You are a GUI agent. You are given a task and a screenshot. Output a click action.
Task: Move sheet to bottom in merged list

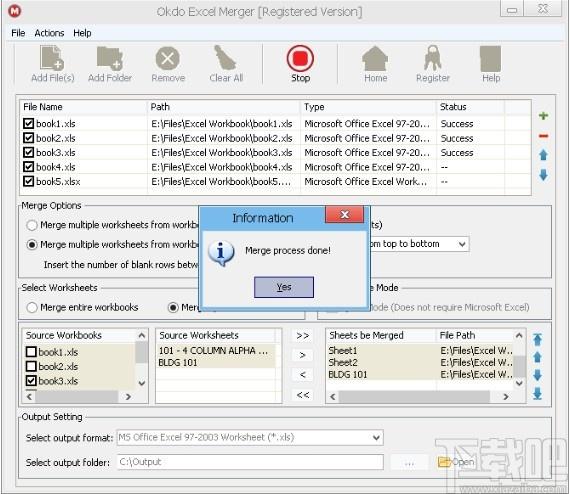(x=538, y=393)
